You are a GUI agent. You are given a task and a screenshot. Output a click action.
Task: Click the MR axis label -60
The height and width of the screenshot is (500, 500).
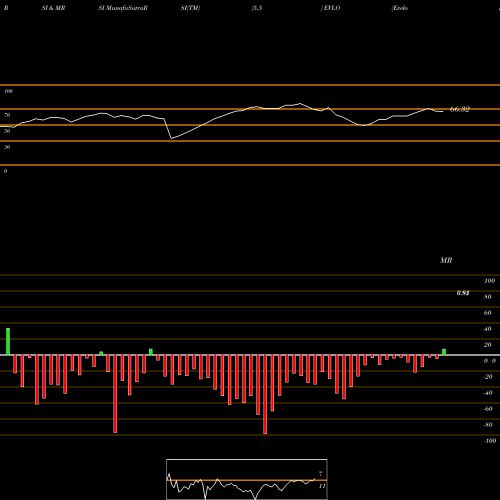click(x=488, y=409)
